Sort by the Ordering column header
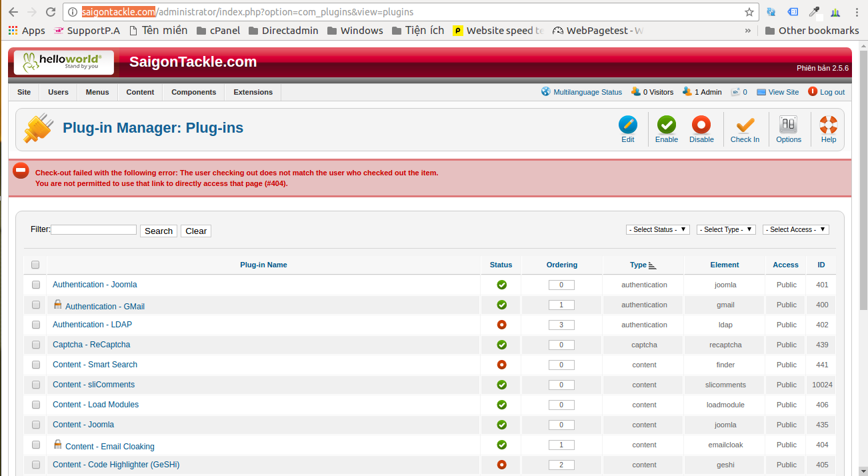The width and height of the screenshot is (868, 476). tap(562, 265)
